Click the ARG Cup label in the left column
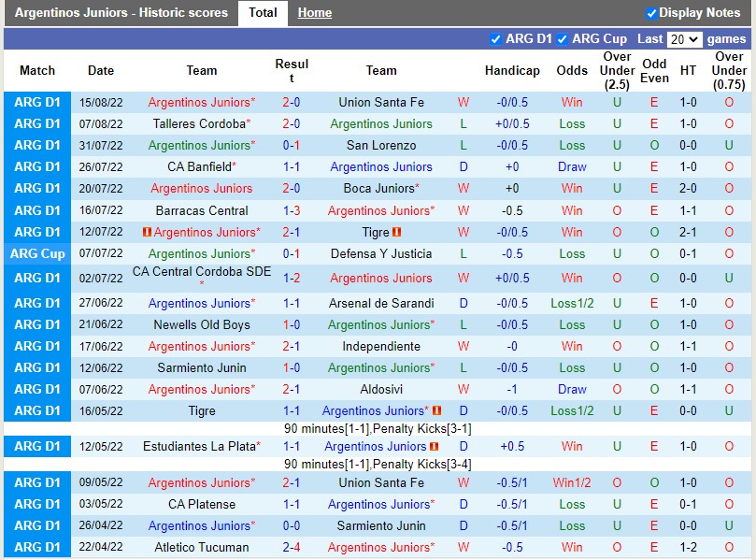 coord(37,253)
